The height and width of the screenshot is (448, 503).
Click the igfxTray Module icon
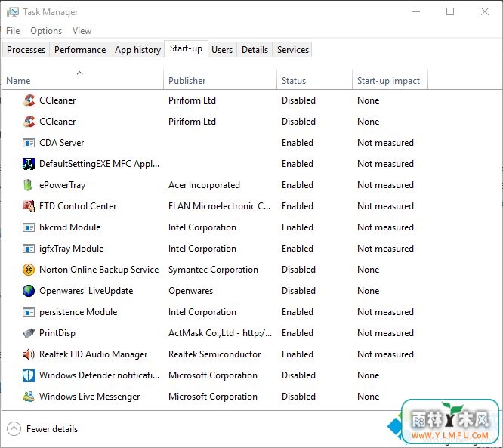pyautogui.click(x=29, y=249)
